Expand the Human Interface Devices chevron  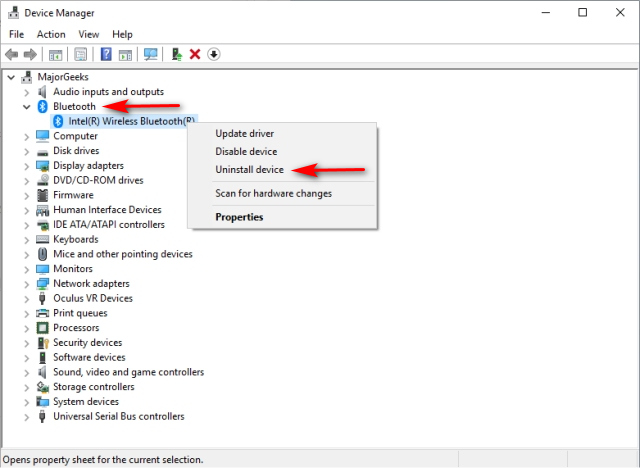click(27, 210)
